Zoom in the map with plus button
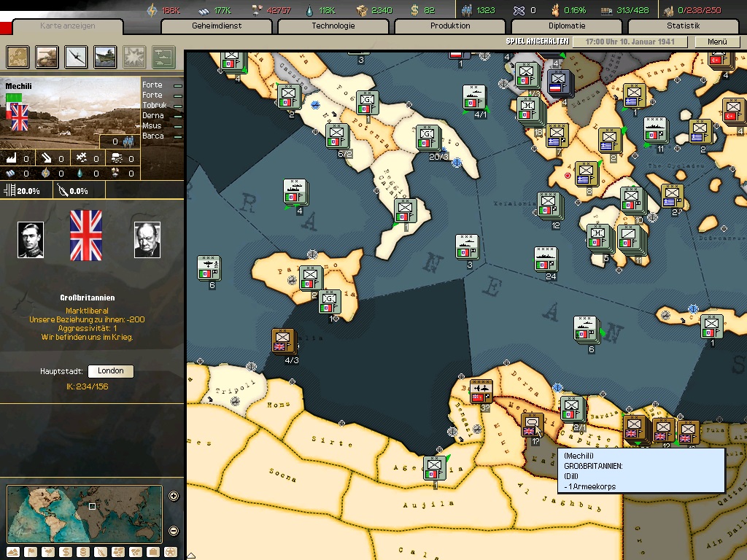 (174, 497)
